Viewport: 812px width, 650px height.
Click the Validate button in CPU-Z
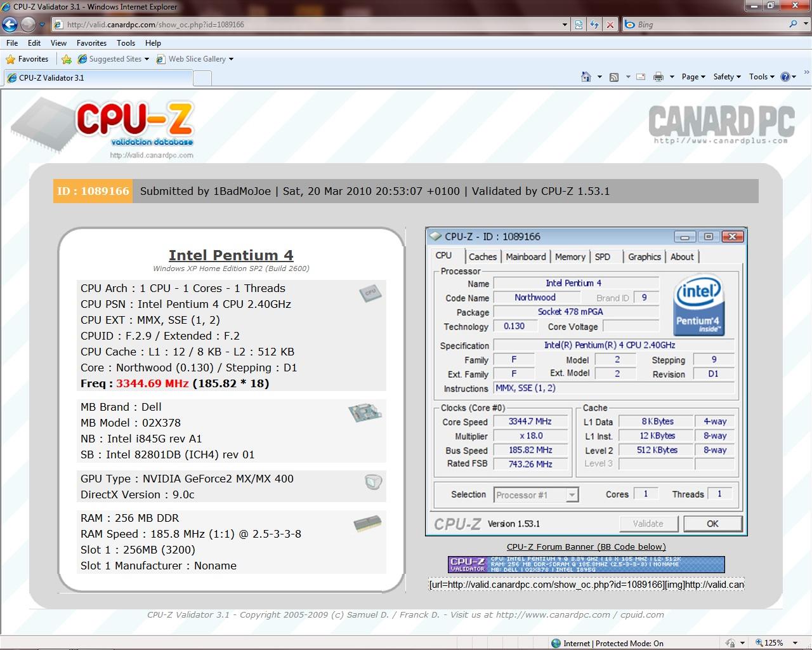(x=648, y=524)
